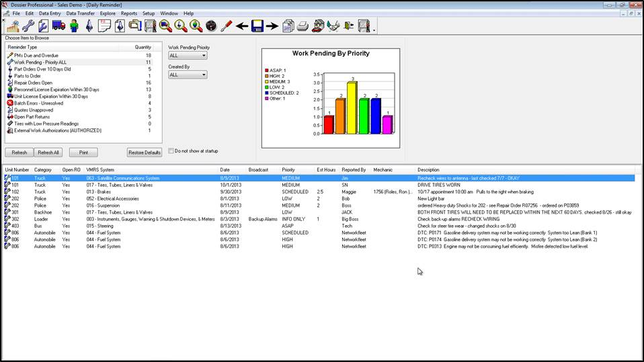
Task: Click the Restore Defaults button
Action: (144, 152)
